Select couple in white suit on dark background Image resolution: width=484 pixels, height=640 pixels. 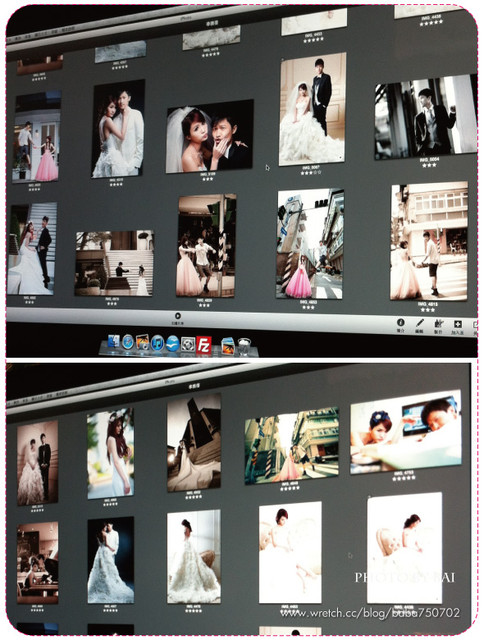[x=118, y=129]
